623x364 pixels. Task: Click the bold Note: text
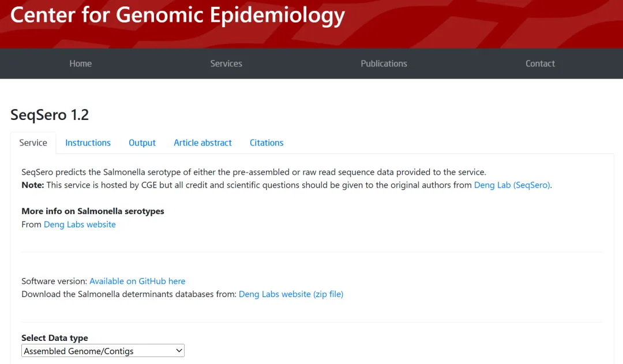point(32,185)
